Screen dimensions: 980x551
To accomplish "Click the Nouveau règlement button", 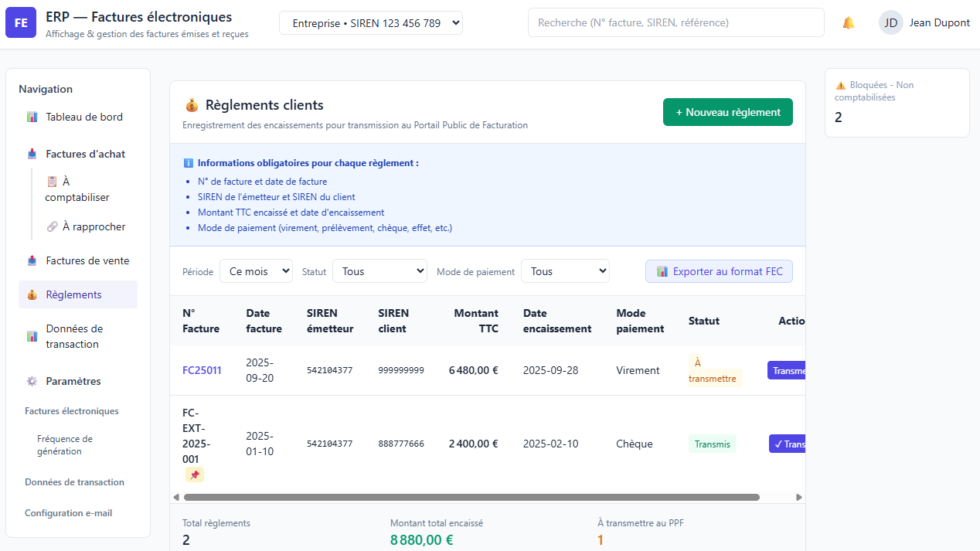I will (728, 112).
